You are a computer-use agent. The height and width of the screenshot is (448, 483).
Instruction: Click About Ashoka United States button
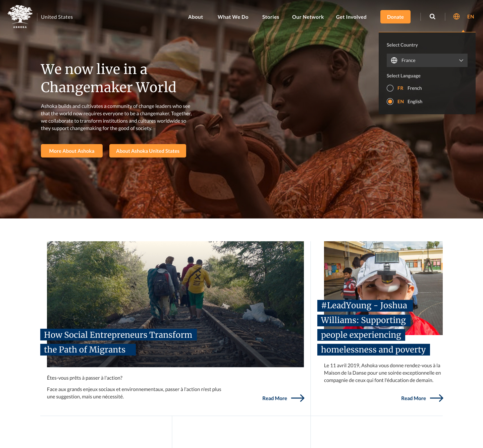148,151
